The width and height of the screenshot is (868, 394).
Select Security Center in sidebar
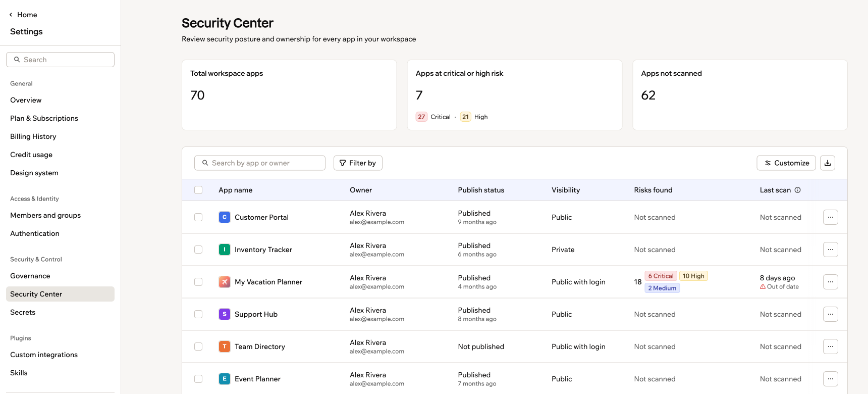pyautogui.click(x=60, y=294)
